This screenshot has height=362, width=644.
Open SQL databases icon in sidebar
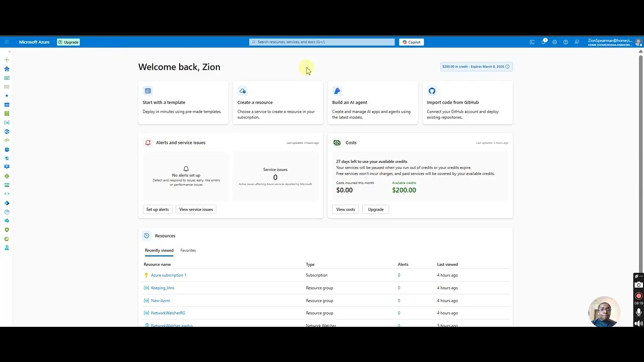[7, 149]
